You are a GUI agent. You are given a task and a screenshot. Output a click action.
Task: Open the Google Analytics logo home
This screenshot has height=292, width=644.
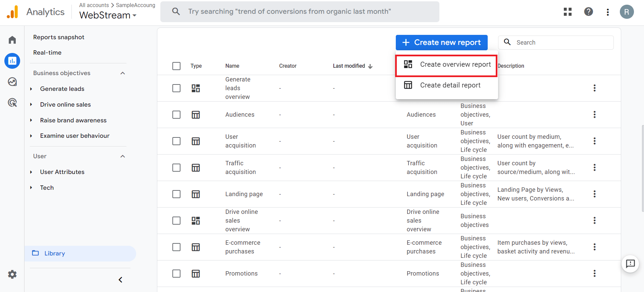point(12,12)
